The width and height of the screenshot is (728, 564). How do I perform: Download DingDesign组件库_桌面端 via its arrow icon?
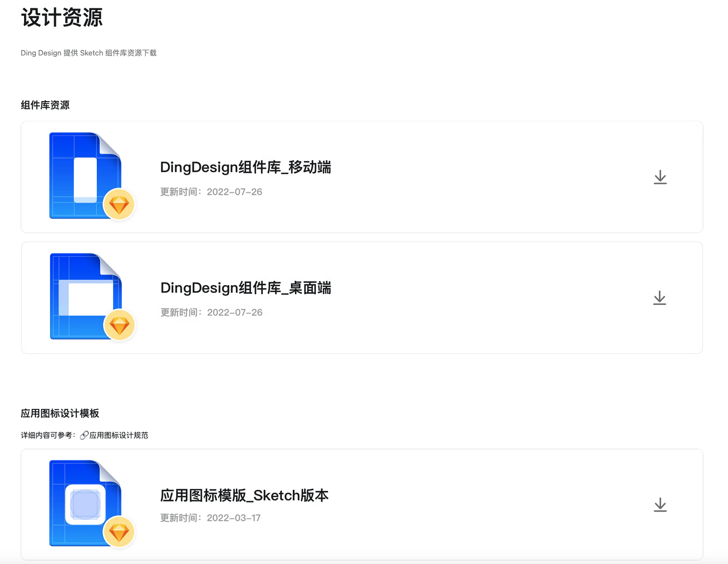tap(660, 298)
